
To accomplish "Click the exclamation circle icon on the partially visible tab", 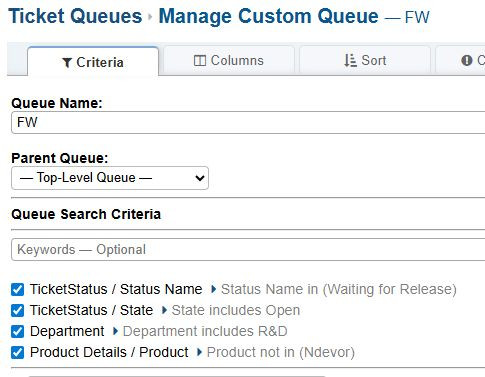I will (x=467, y=60).
